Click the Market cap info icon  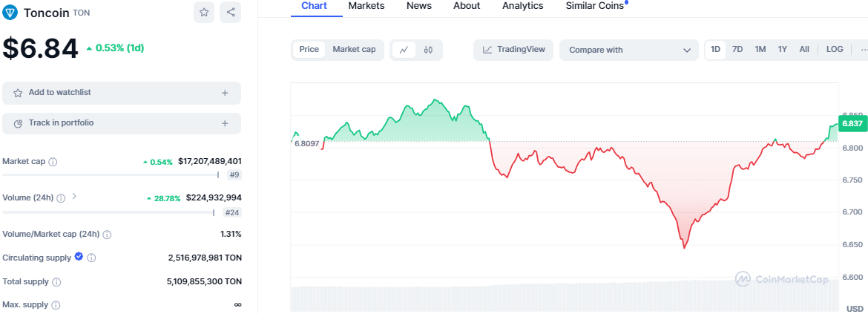(53, 163)
